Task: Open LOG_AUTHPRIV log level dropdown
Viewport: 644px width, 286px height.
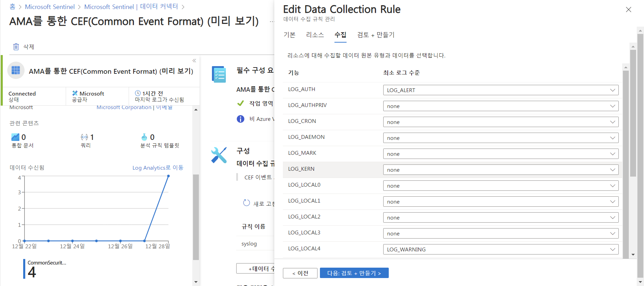Action: (501, 106)
